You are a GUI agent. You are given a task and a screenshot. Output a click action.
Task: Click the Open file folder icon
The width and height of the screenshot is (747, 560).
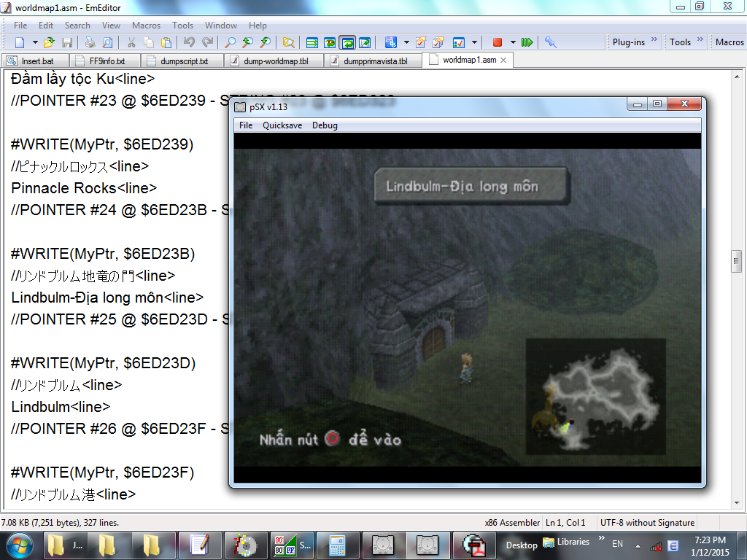click(49, 42)
